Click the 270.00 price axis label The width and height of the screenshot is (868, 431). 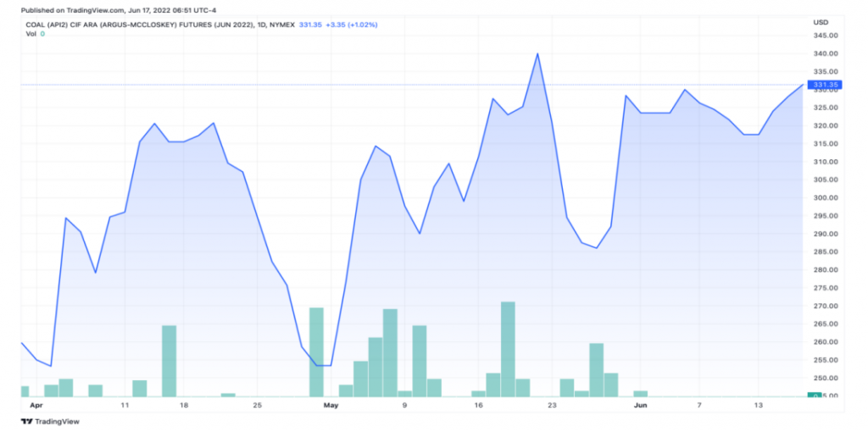tap(824, 306)
